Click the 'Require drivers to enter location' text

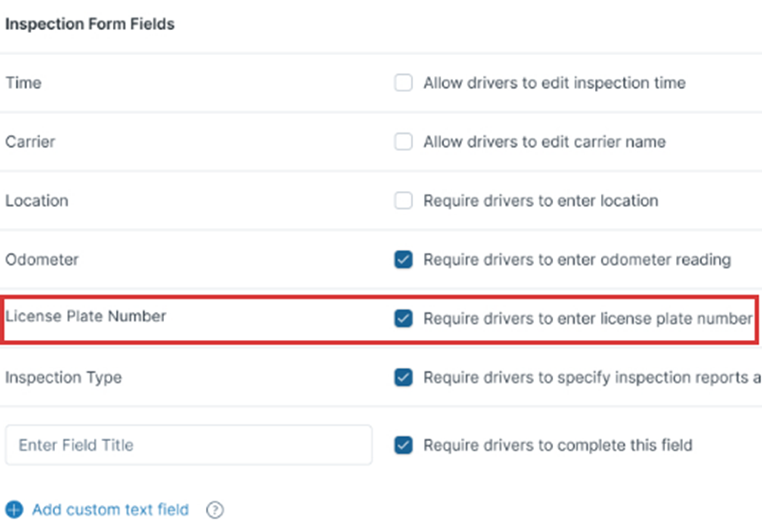[x=541, y=200]
